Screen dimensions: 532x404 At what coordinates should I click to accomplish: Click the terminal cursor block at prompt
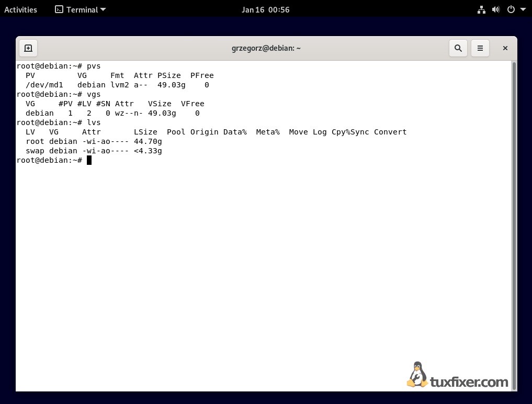coord(89,160)
